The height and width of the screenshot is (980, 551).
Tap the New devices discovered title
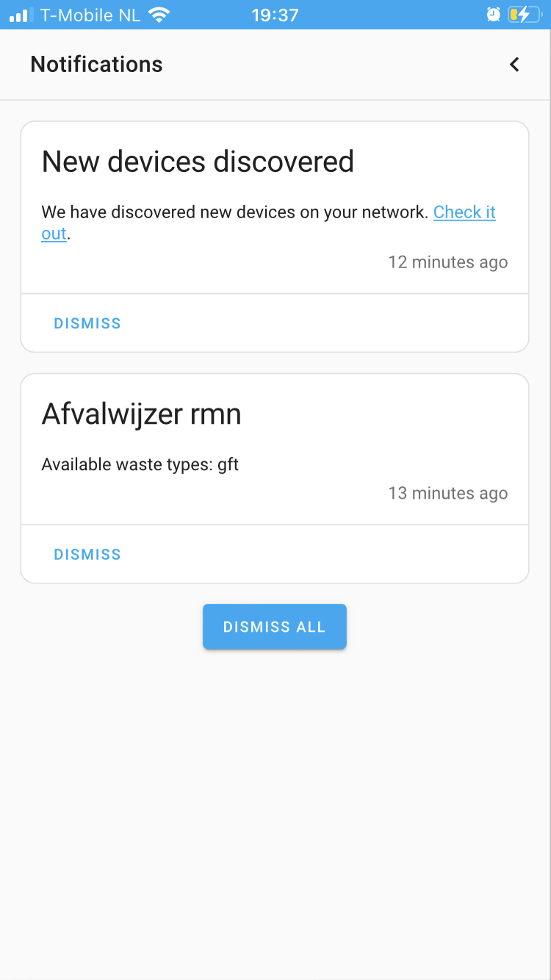coord(198,161)
